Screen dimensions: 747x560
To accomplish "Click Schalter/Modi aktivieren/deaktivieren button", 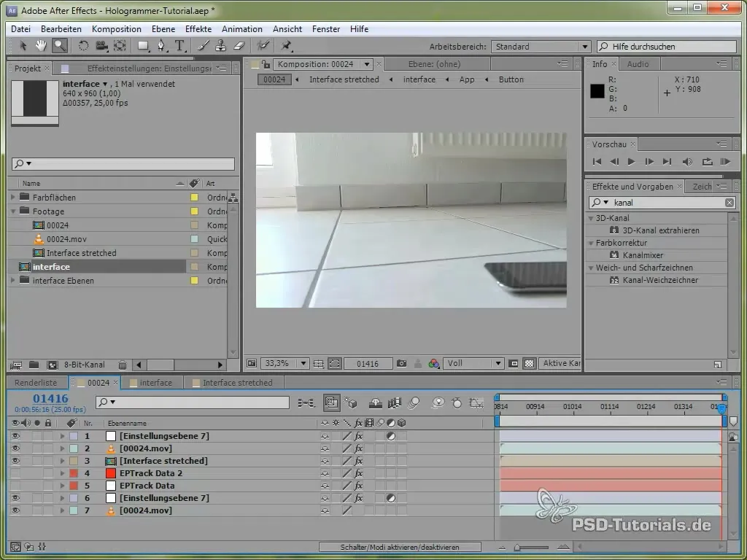I will 400,547.
